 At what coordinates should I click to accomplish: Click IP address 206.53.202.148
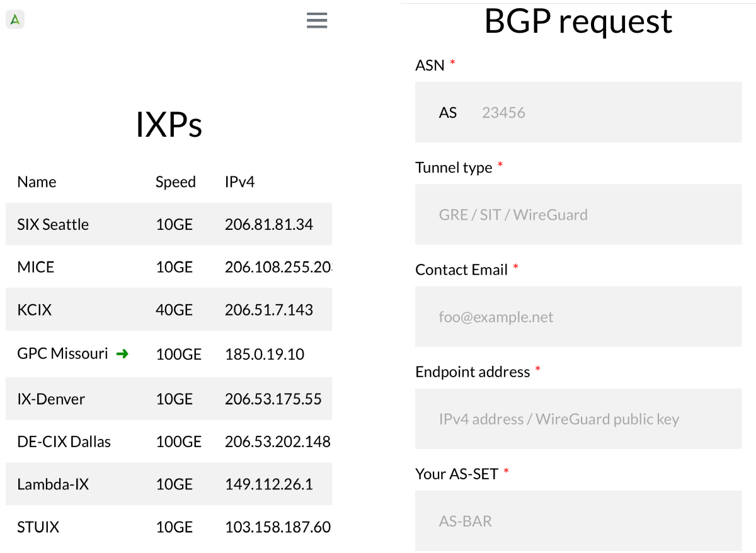[x=278, y=442]
